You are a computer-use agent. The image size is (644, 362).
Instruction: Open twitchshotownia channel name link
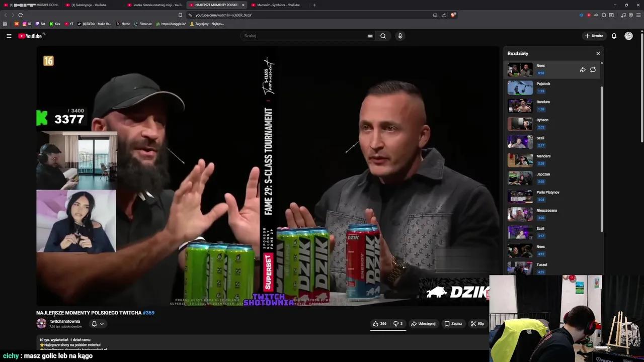[65, 321]
